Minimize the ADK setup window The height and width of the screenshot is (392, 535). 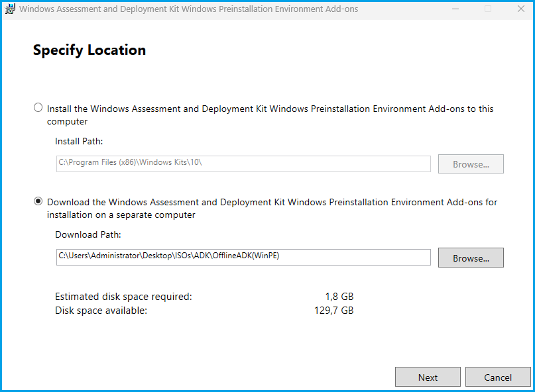[x=455, y=9]
